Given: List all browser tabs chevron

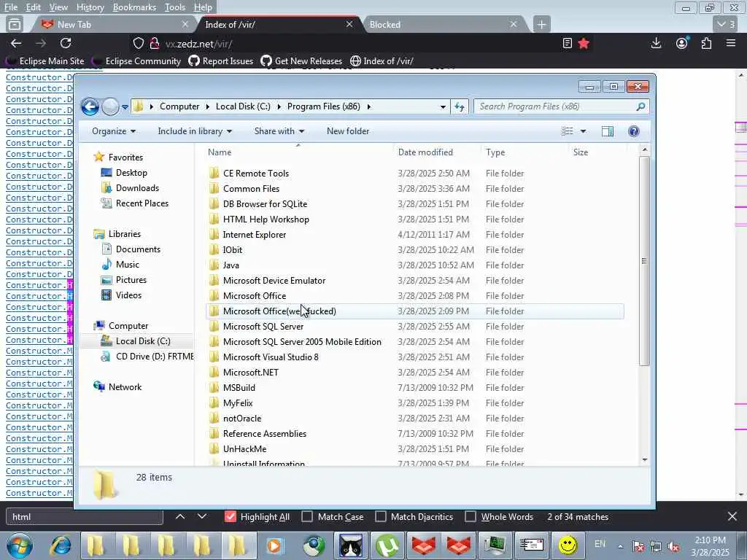Looking at the screenshot, I should 727,24.
